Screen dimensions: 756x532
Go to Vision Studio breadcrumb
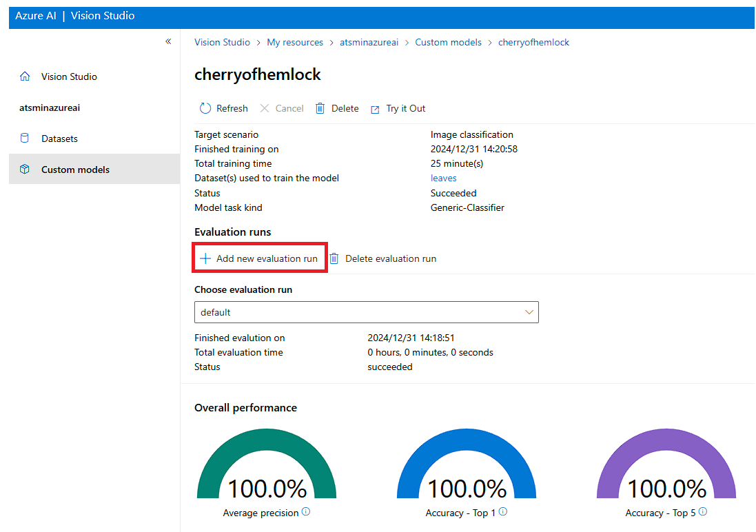click(x=223, y=42)
